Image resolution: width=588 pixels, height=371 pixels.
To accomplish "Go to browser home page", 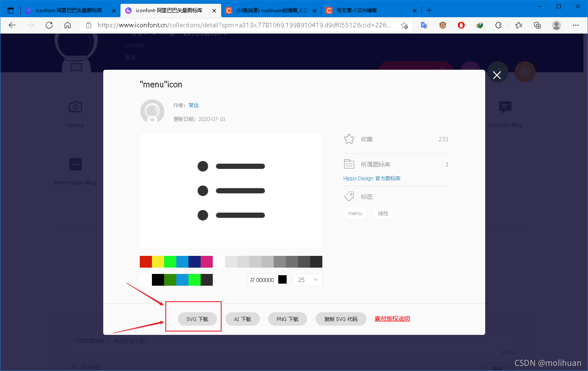I will [x=68, y=25].
